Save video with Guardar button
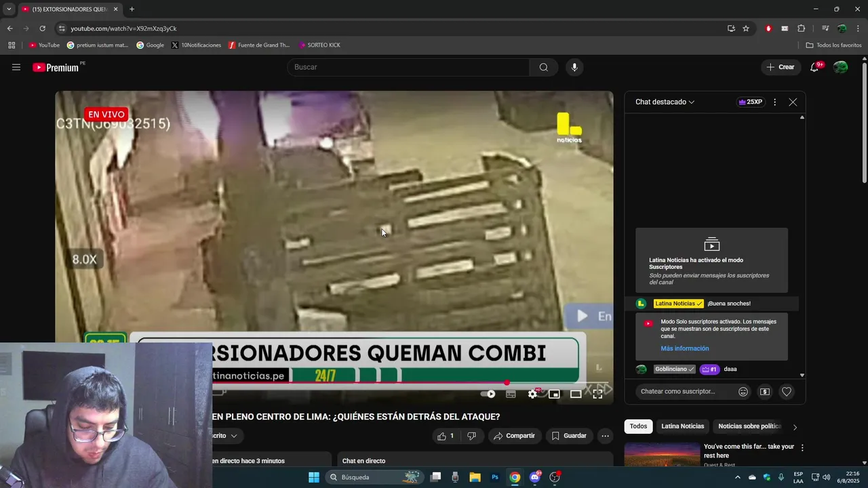 568,436
